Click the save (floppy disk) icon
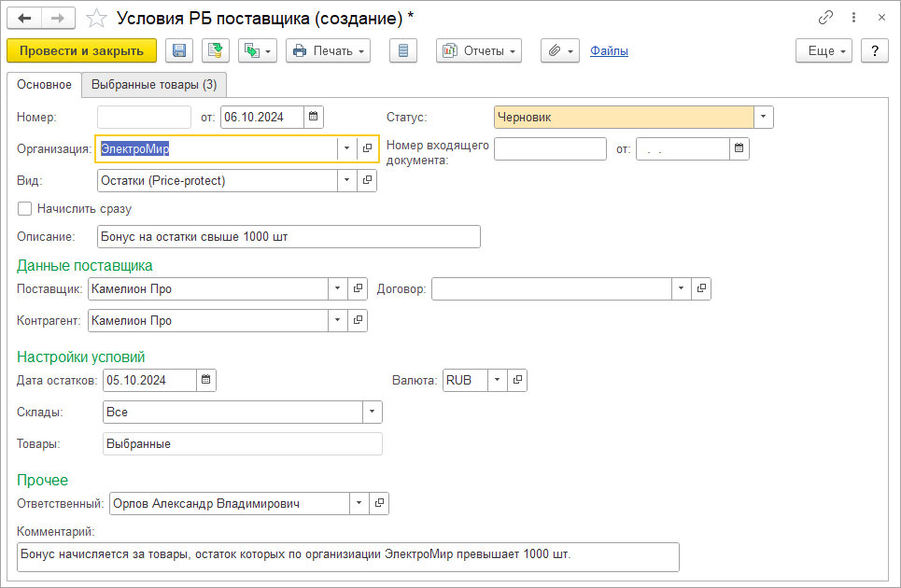The width and height of the screenshot is (901, 588). click(178, 51)
